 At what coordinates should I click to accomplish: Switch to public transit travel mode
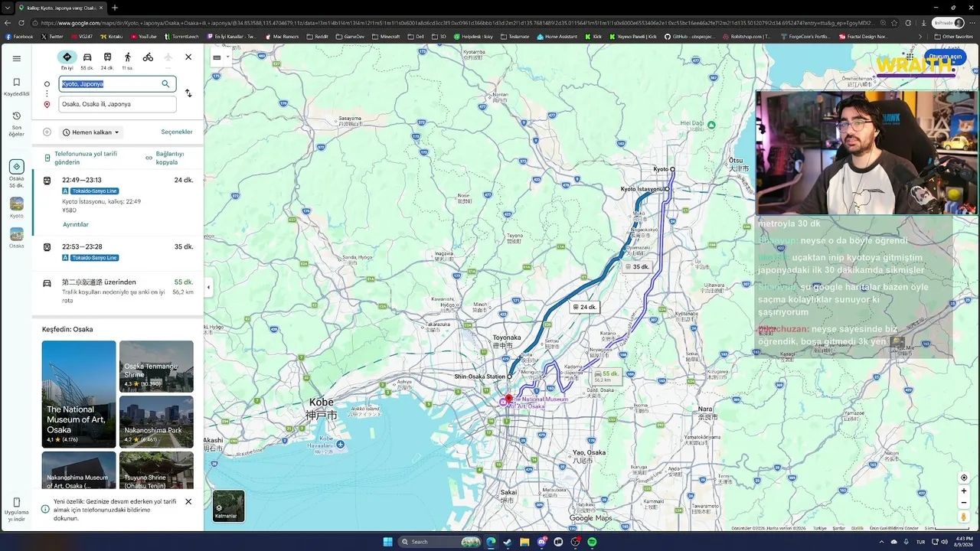pos(107,57)
